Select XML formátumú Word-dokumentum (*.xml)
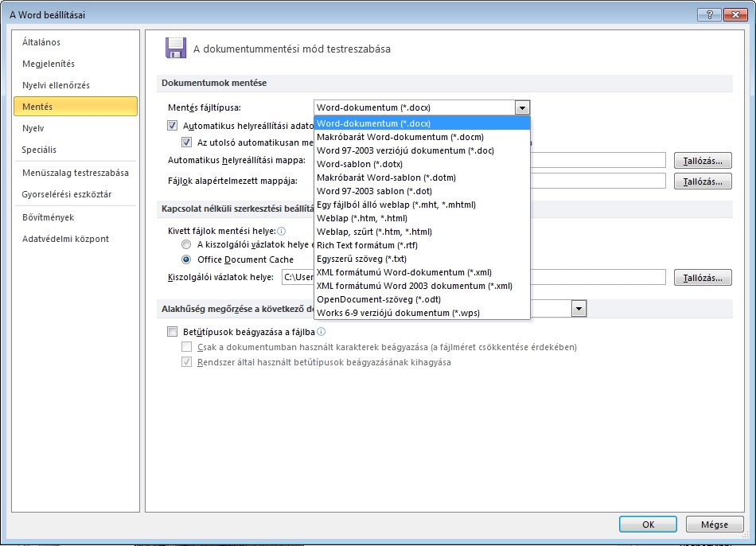 pyautogui.click(x=422, y=272)
